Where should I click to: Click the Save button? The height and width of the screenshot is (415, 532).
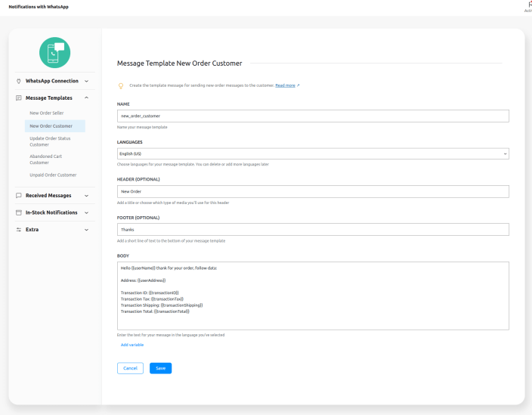pos(160,368)
